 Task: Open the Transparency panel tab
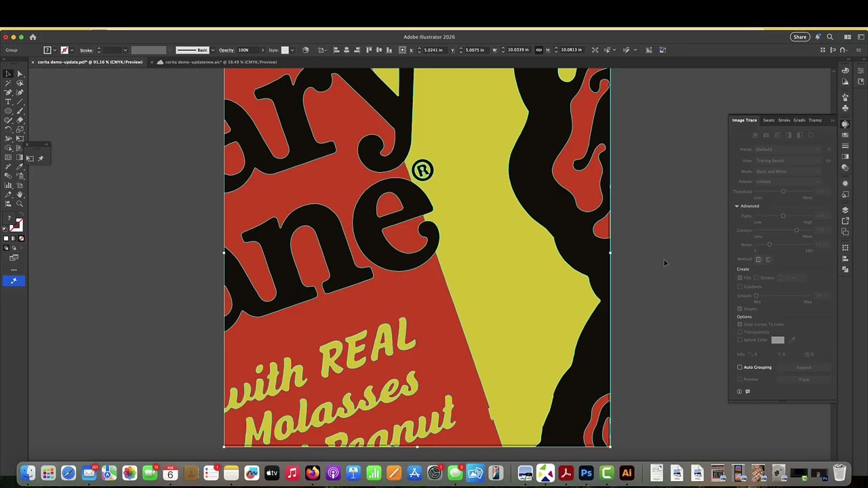[815, 120]
